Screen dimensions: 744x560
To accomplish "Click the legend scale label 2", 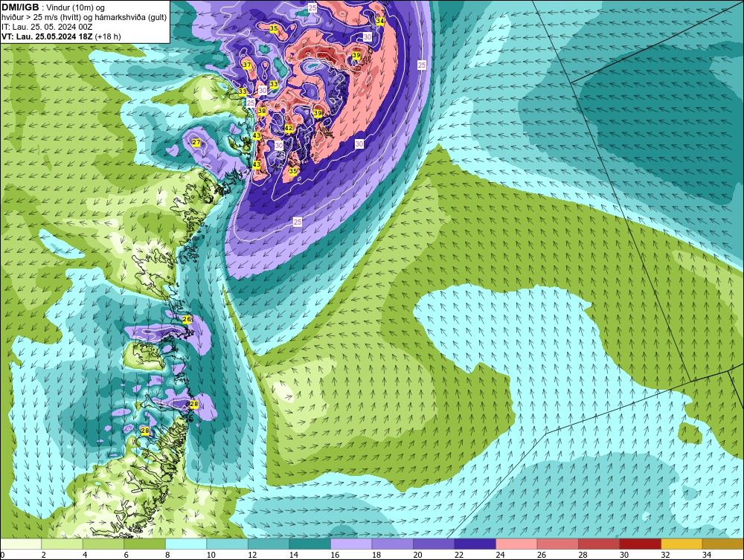I will (x=44, y=555).
